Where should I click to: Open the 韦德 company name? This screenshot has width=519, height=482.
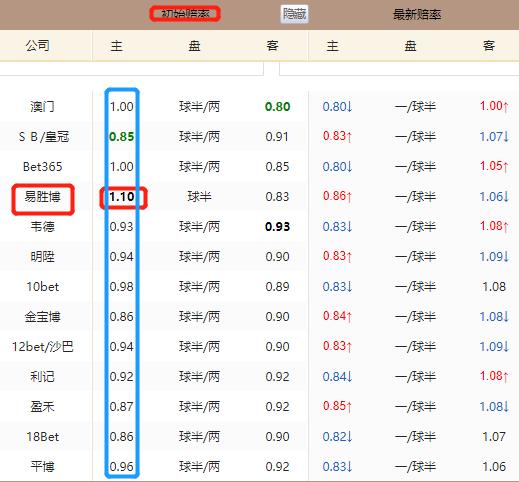pos(42,227)
